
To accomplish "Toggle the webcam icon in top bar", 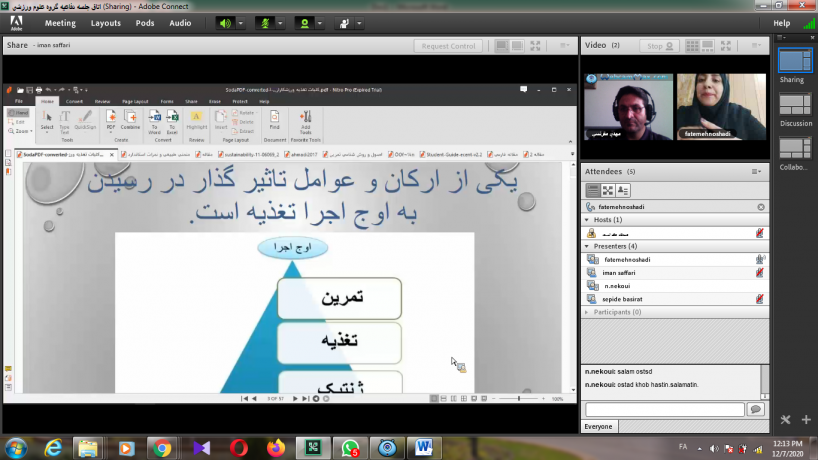I will [305, 23].
